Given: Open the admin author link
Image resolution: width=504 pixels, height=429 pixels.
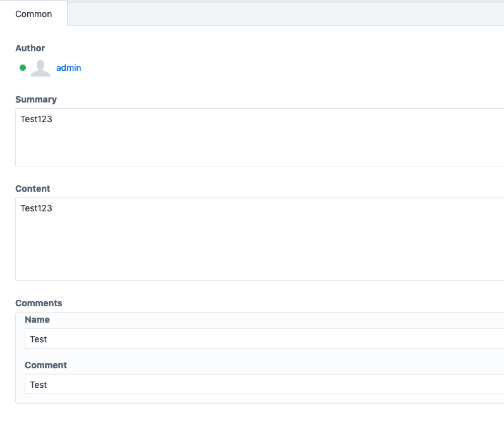Looking at the screenshot, I should tap(68, 68).
